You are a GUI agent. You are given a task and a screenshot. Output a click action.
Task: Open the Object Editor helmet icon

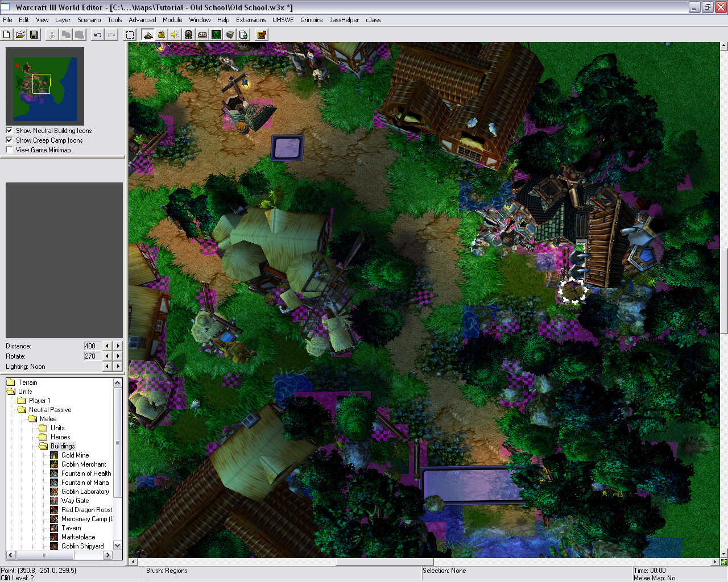coord(189,35)
